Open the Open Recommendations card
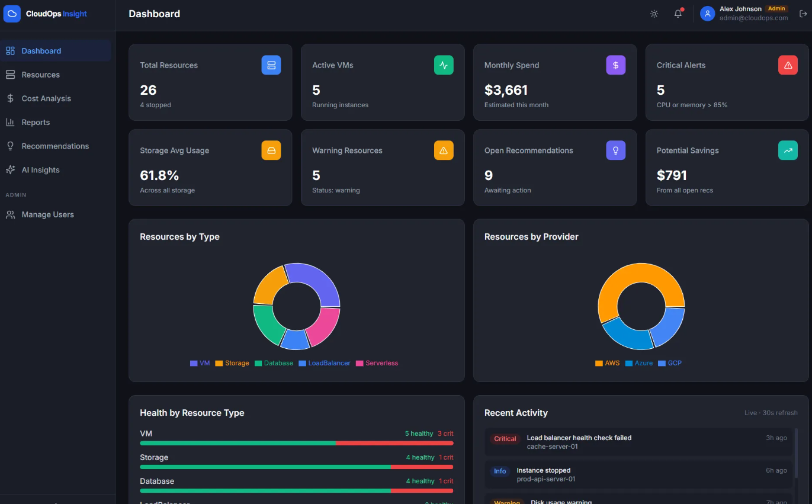Viewport: 812px width, 504px height. (555, 168)
